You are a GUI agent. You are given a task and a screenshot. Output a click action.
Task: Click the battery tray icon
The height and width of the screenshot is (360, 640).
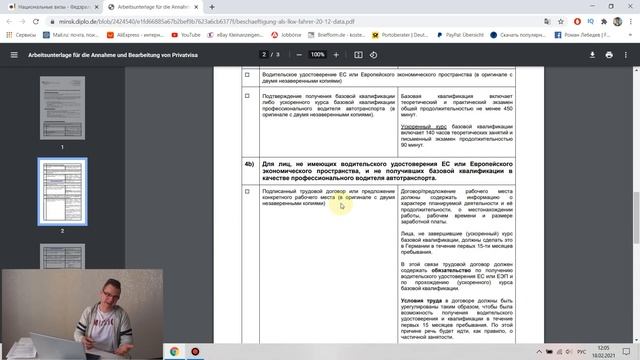pyautogui.click(x=549, y=352)
